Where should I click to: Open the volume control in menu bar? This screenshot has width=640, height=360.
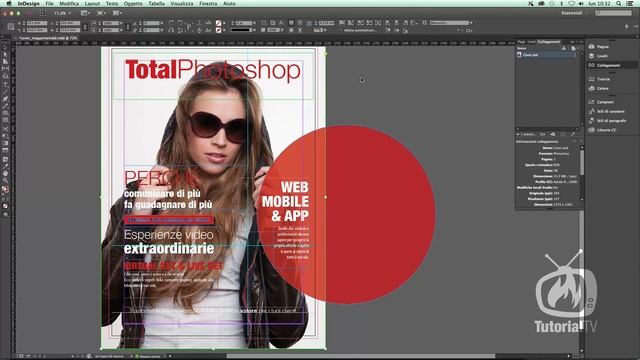(x=580, y=3)
